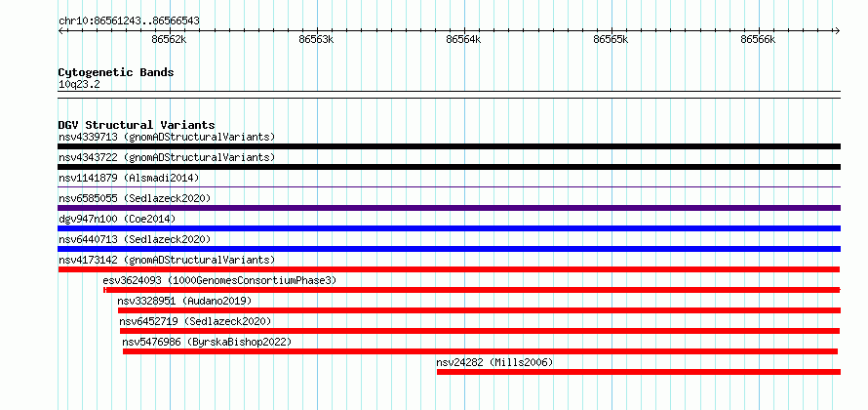Click the red bar of nsv24282
Viewport: 868px width, 410px height.
tap(639, 372)
